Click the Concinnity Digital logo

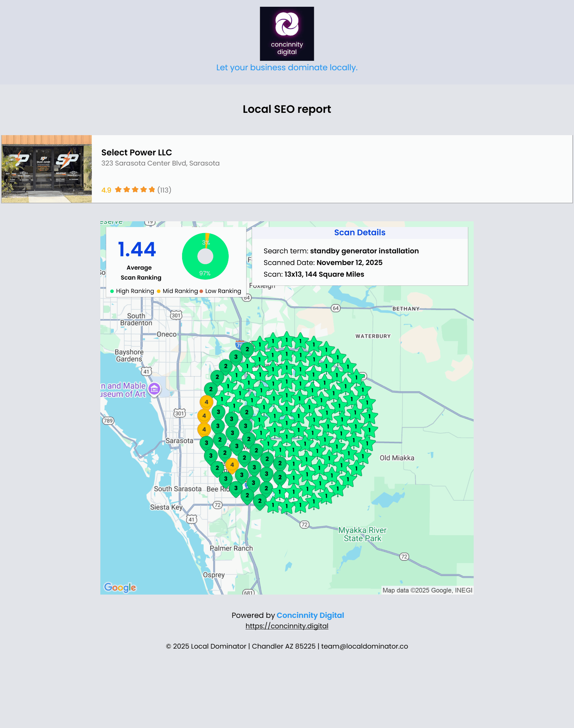pos(287,34)
